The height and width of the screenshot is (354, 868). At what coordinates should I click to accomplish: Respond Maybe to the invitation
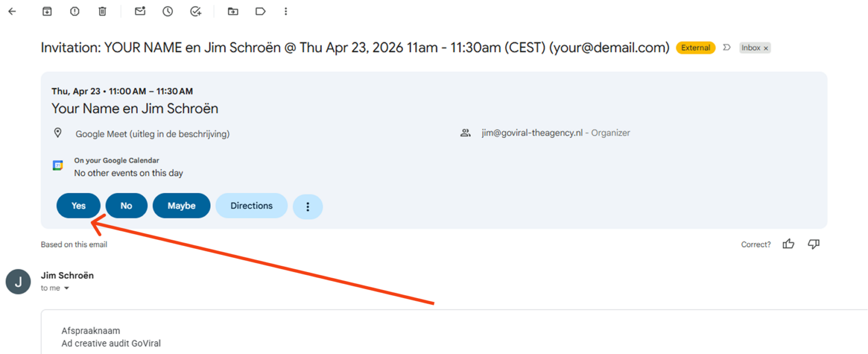(181, 206)
